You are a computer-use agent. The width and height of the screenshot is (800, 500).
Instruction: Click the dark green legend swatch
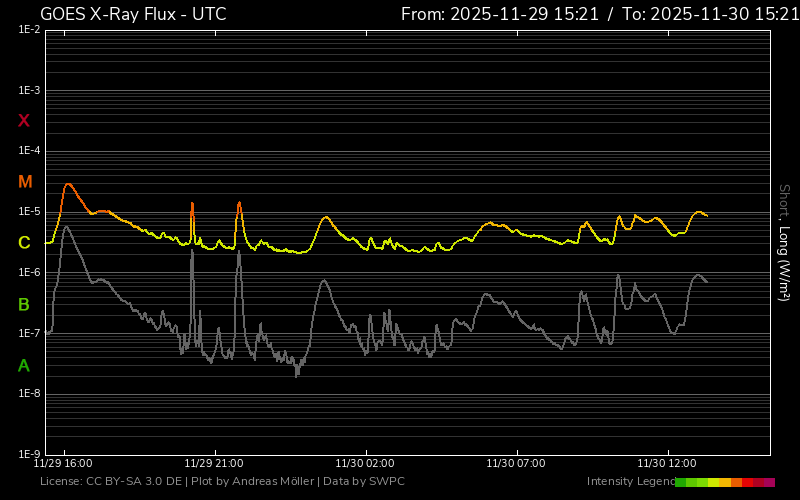click(681, 482)
